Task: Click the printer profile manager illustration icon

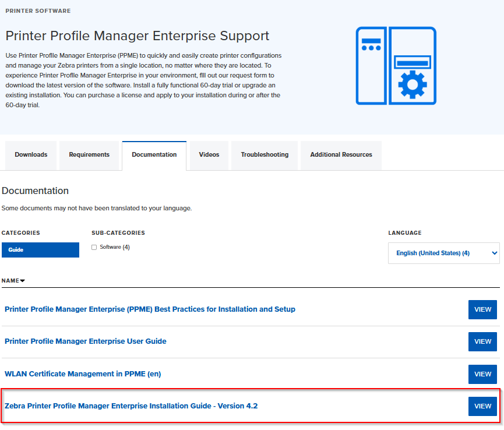Action: click(396, 66)
